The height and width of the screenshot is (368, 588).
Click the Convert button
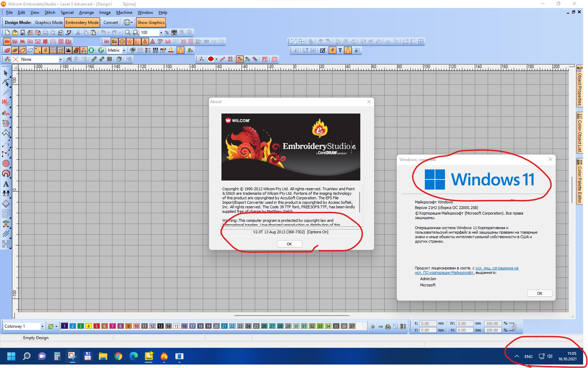[x=111, y=23]
